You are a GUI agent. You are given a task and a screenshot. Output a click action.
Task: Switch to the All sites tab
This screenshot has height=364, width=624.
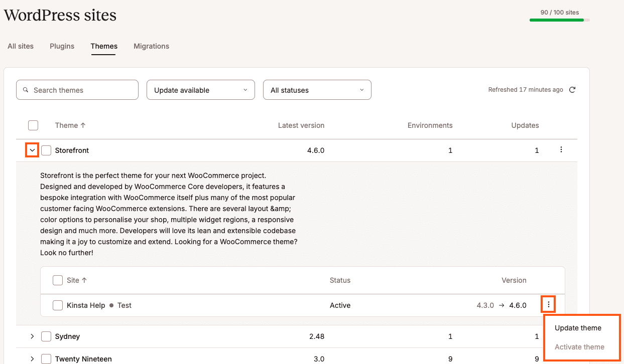tap(21, 46)
